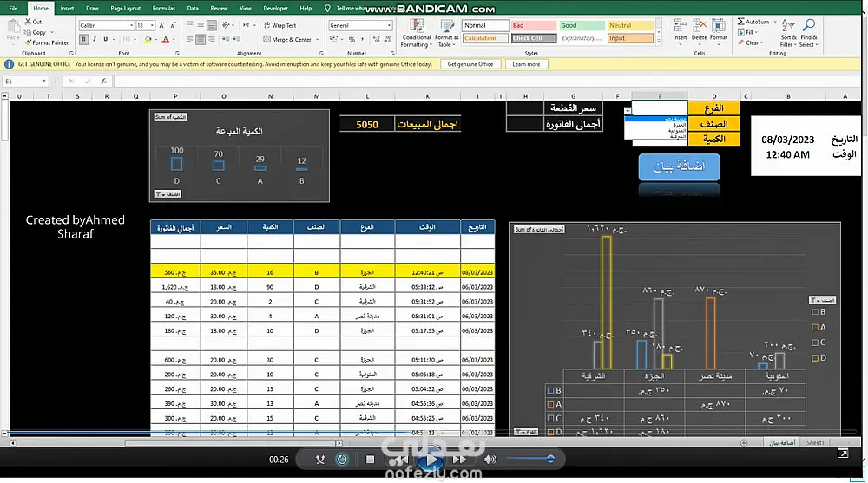The image size is (868, 483).
Task: Click Merge & Center
Action: [x=287, y=39]
